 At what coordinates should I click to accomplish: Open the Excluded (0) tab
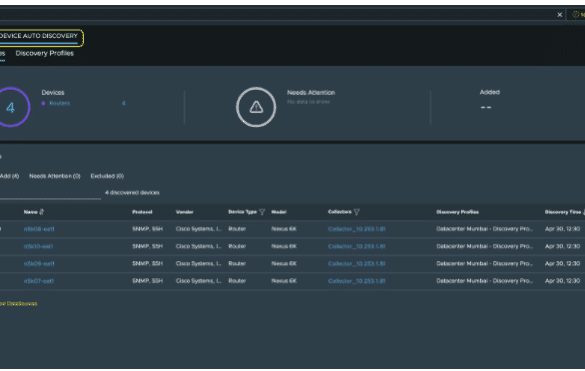pyautogui.click(x=107, y=176)
